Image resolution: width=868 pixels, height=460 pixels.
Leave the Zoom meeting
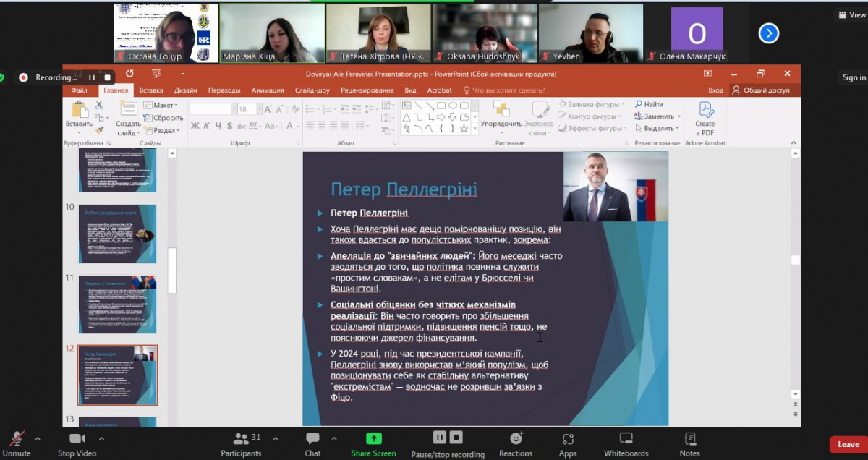point(848,444)
